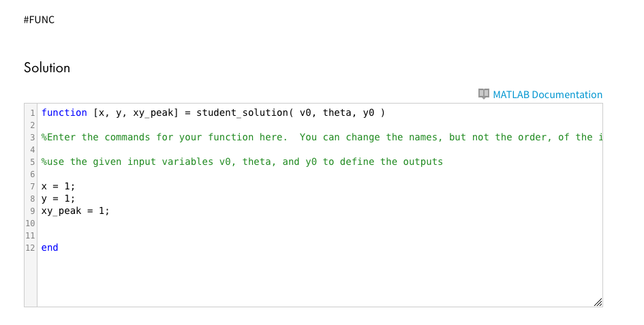This screenshot has width=644, height=325.
Task: Click line number 7 in the gutter
Action: click(x=31, y=186)
